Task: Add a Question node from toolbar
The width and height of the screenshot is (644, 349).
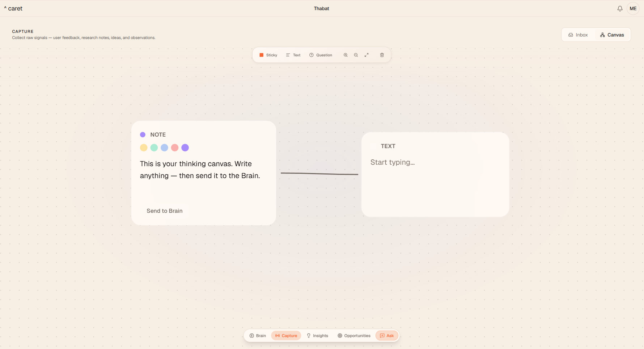Action: coord(321,55)
